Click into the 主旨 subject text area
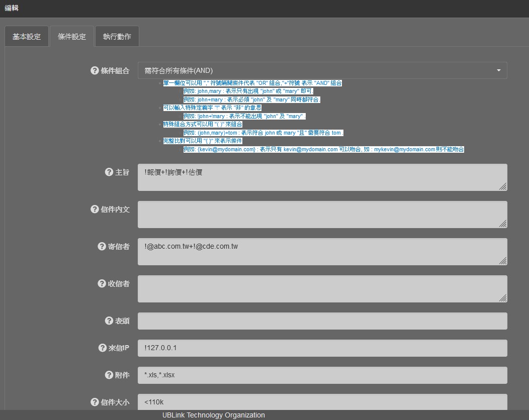 click(x=322, y=177)
